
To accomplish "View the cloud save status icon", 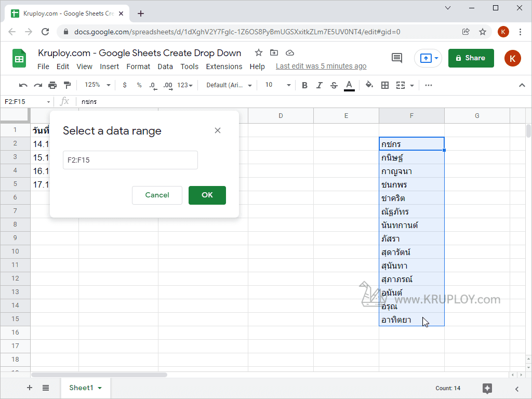I will [x=289, y=52].
